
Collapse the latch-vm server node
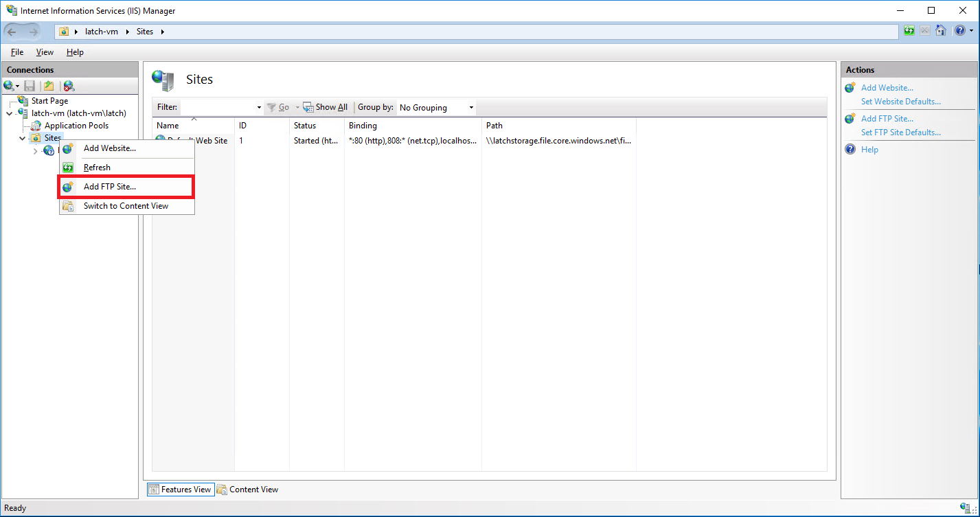tap(10, 113)
